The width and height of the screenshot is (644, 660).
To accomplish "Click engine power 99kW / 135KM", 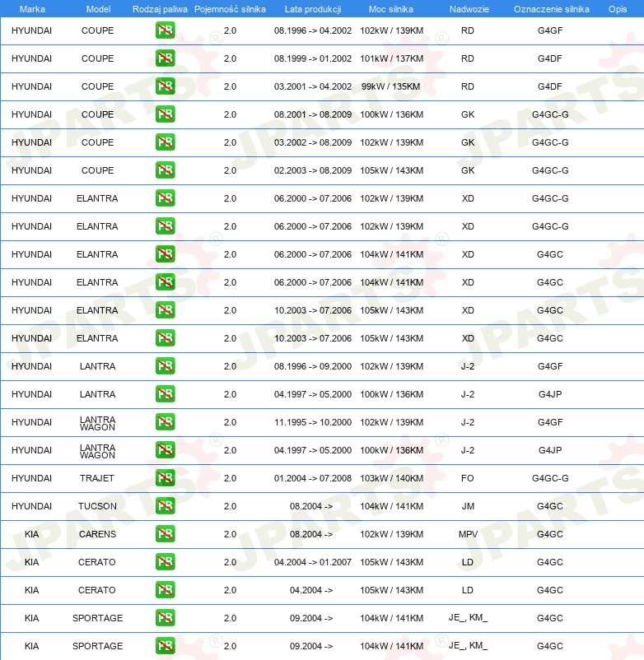I will pos(390,86).
